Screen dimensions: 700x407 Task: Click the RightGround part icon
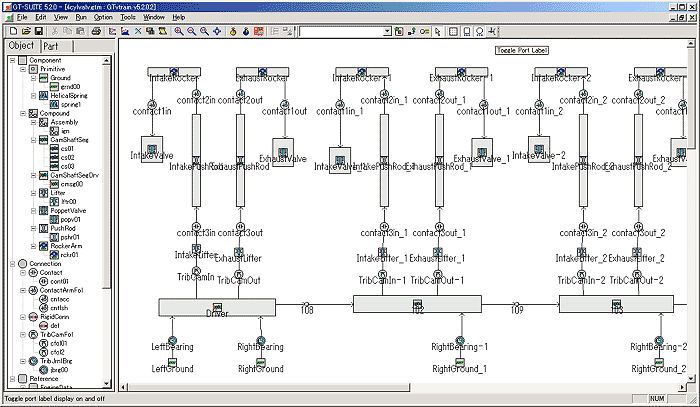(261, 362)
